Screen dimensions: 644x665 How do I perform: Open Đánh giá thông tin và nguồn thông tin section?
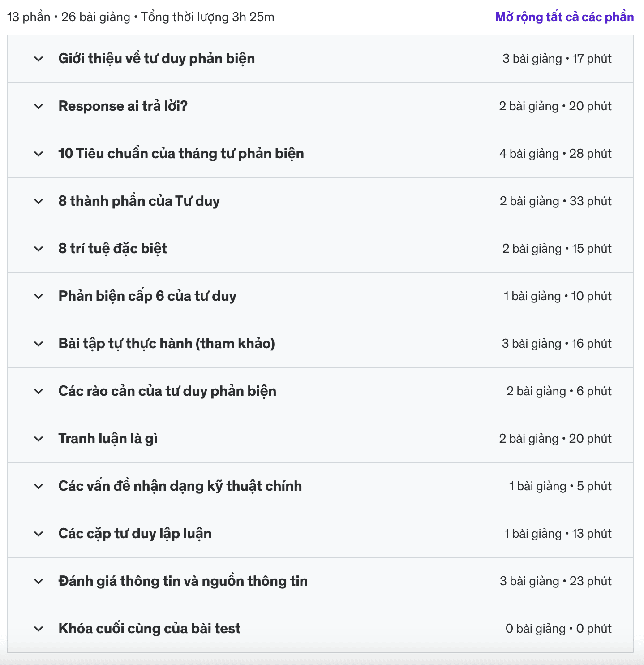click(x=321, y=581)
